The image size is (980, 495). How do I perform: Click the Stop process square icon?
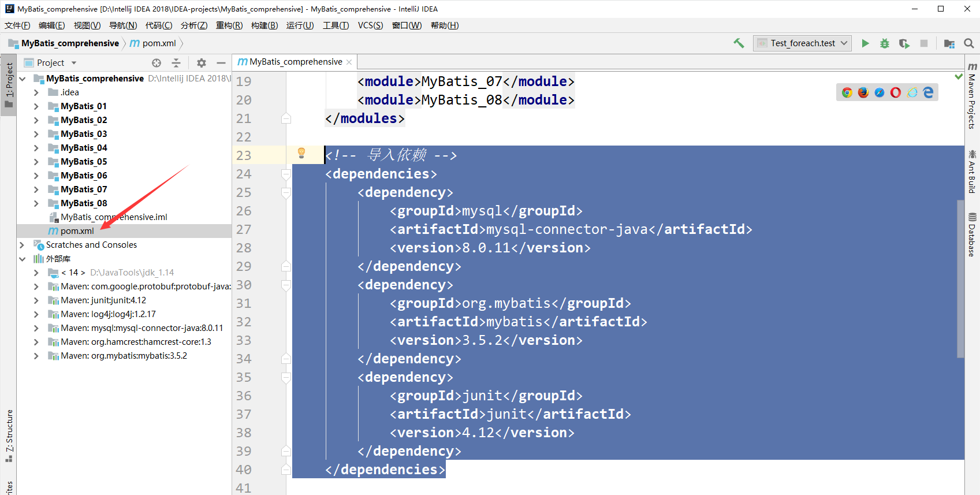(924, 43)
